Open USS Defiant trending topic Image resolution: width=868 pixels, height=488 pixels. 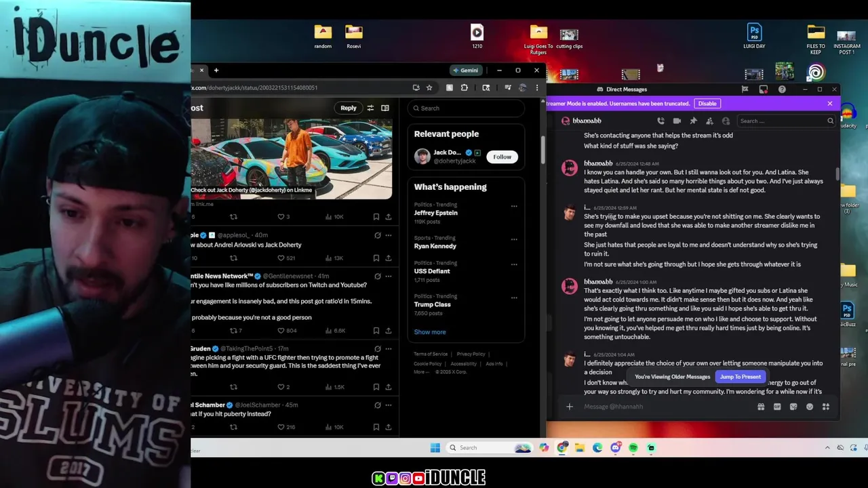(432, 271)
